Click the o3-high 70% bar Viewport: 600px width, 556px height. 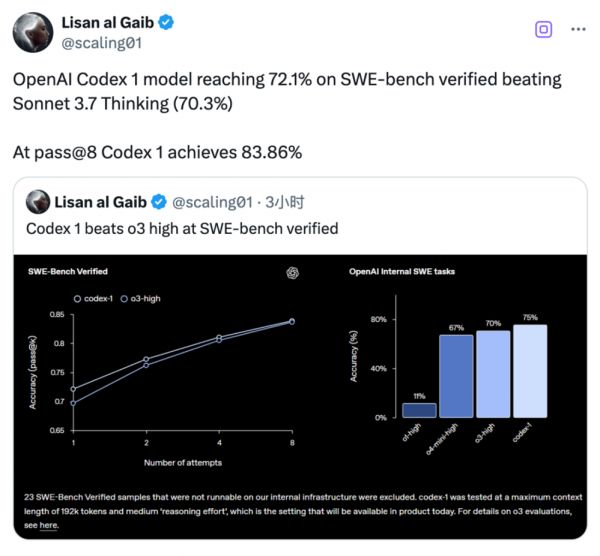[x=493, y=374]
